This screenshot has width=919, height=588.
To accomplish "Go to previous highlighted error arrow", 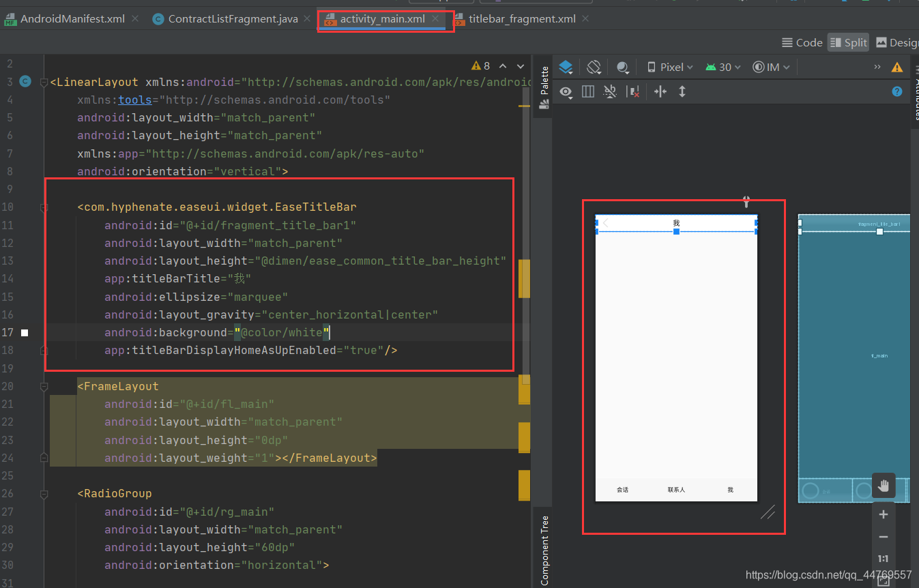I will (503, 66).
